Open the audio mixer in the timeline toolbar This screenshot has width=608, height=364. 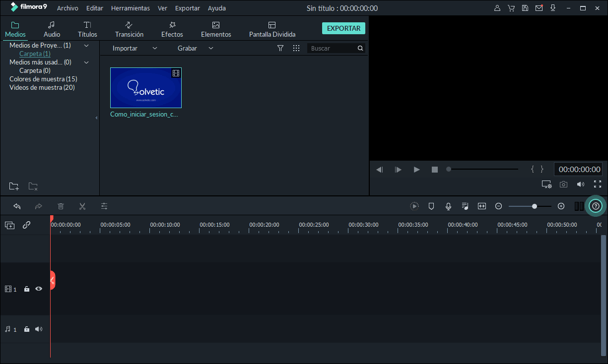point(465,206)
